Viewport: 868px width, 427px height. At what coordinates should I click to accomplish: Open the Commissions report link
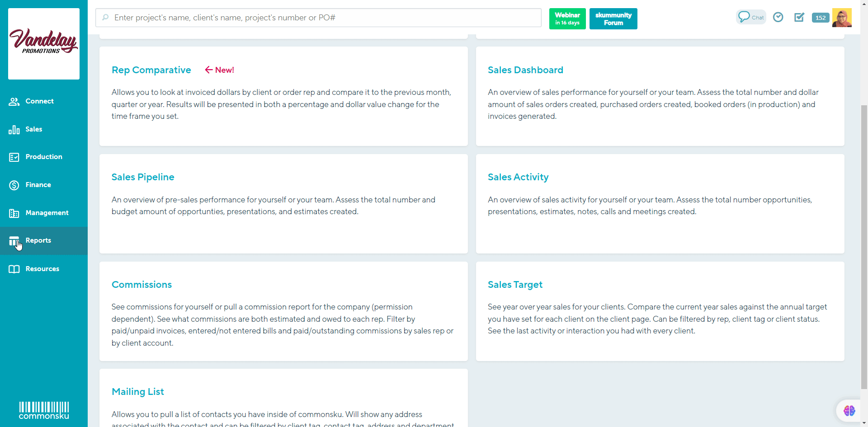point(142,285)
